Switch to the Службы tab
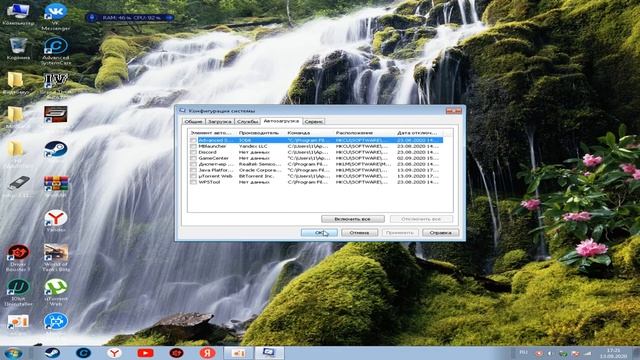Screen dimensions: 640x360 click(x=248, y=122)
